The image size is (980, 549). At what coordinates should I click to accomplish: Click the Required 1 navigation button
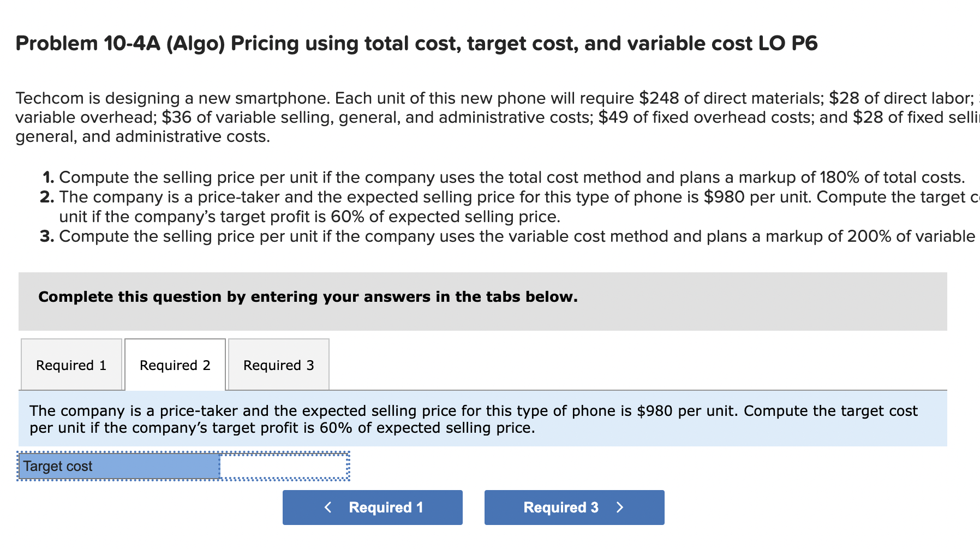(372, 507)
